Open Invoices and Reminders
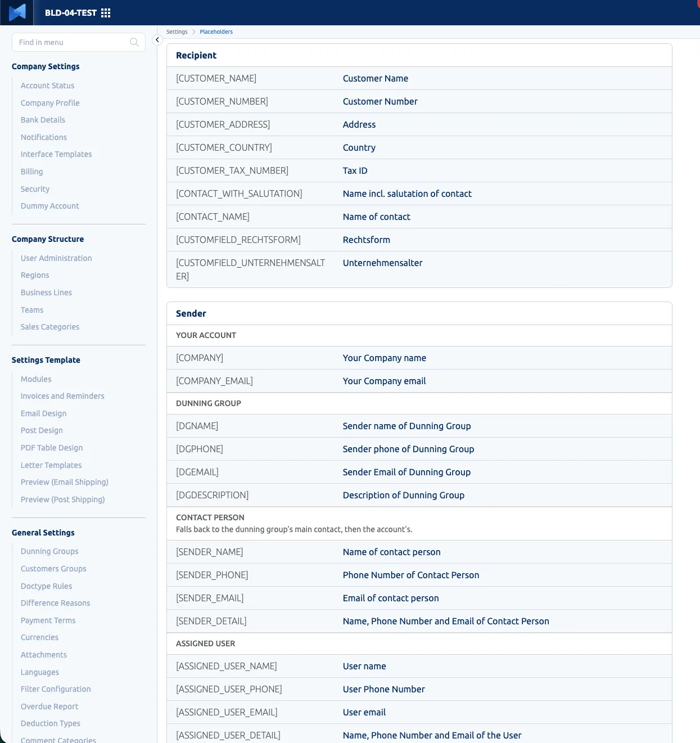Image resolution: width=700 pixels, height=743 pixels. 62,396
